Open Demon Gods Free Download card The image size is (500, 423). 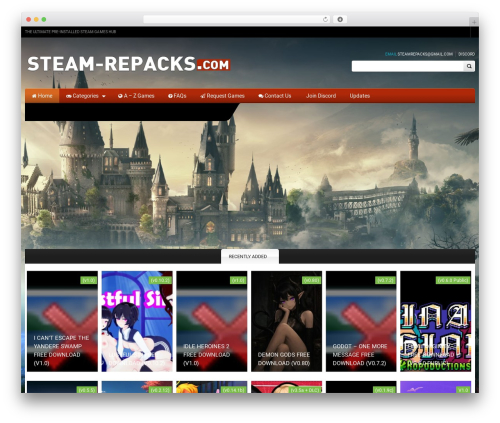click(286, 321)
